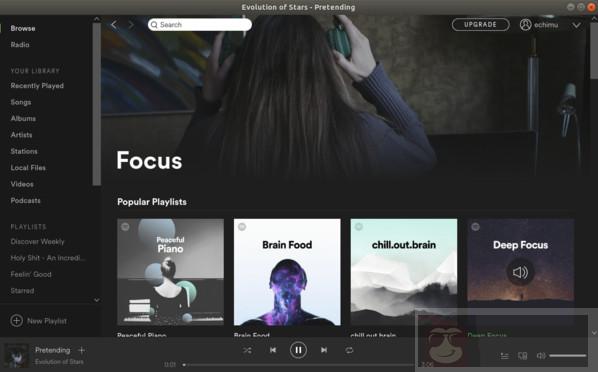Open Recently Played in library
The image size is (598, 372).
[37, 86]
